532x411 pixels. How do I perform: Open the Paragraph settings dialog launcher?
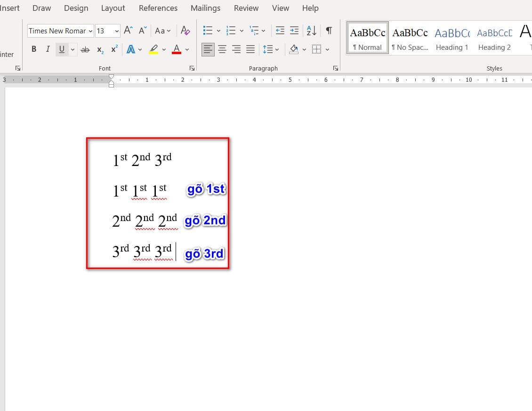coord(335,69)
